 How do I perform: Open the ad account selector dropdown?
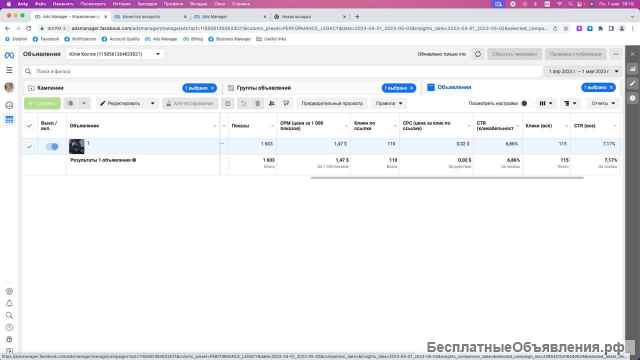[x=115, y=54]
